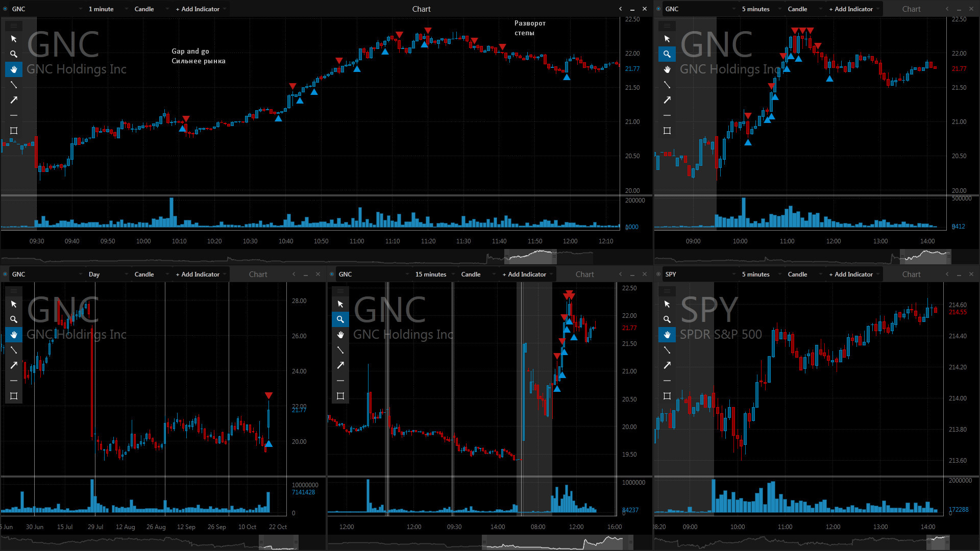This screenshot has width=980, height=551.
Task: Select the rectangle tool in the GNC 5 minutes chart
Action: (667, 131)
